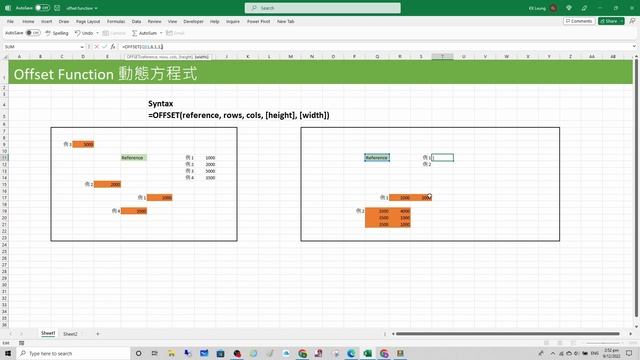Run the Spelling check
The image size is (640, 360).
[57, 33]
